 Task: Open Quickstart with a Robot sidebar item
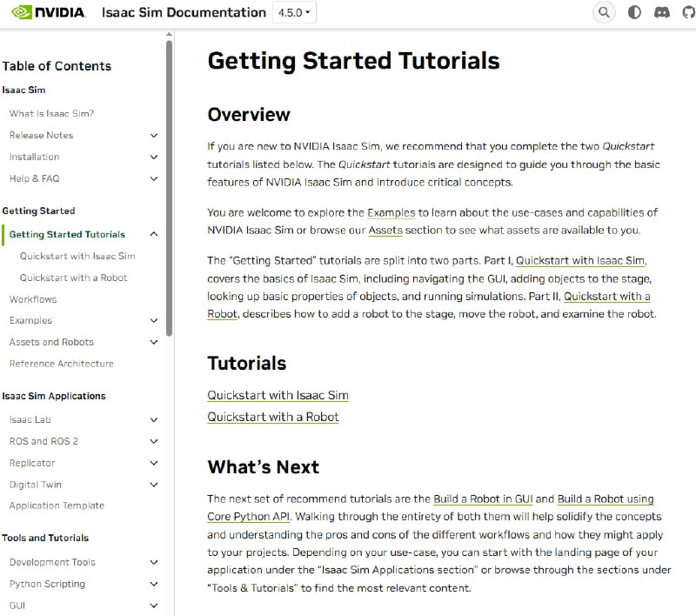73,278
